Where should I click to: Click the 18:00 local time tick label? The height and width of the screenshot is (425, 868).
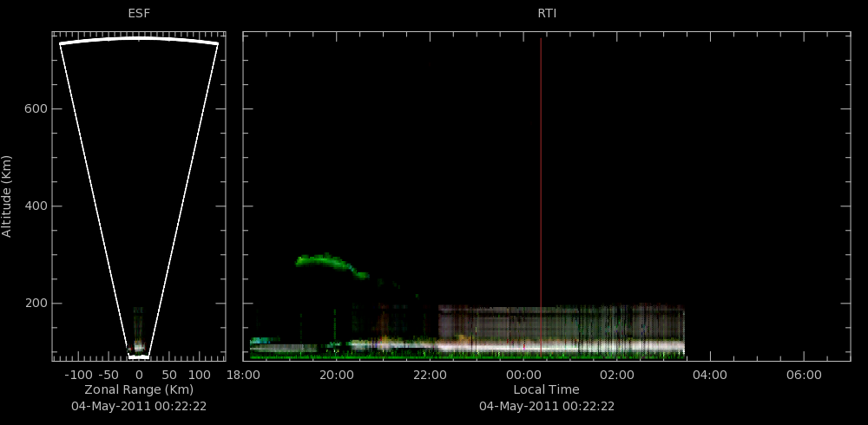click(x=244, y=376)
